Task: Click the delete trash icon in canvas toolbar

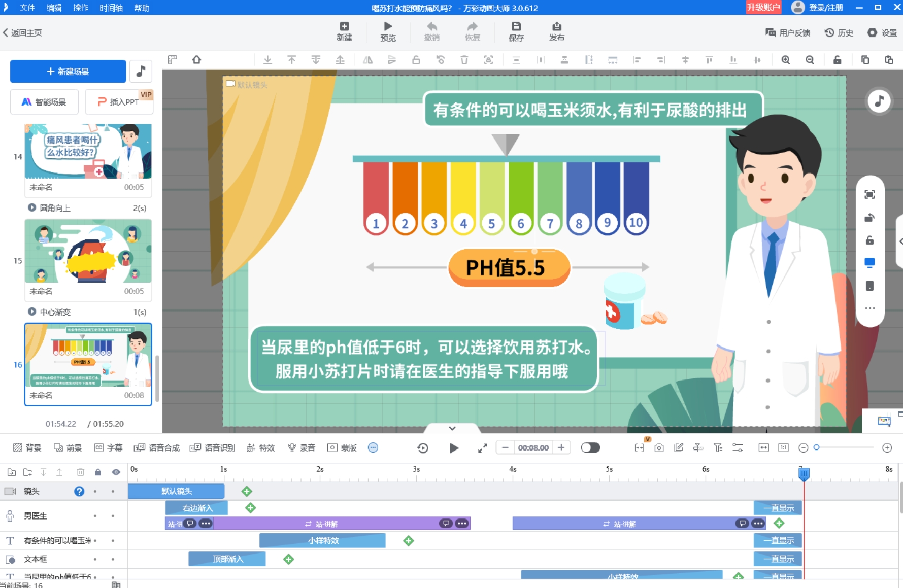Action: coord(464,60)
